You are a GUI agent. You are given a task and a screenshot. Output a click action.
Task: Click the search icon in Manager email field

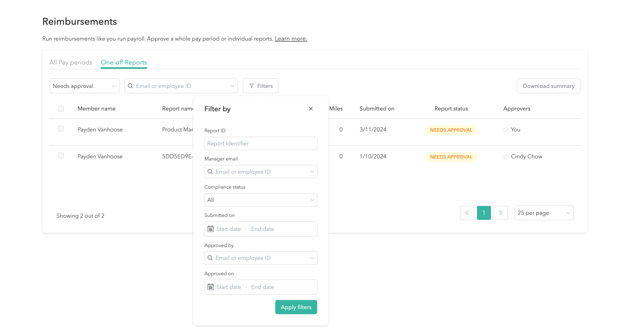pos(210,171)
